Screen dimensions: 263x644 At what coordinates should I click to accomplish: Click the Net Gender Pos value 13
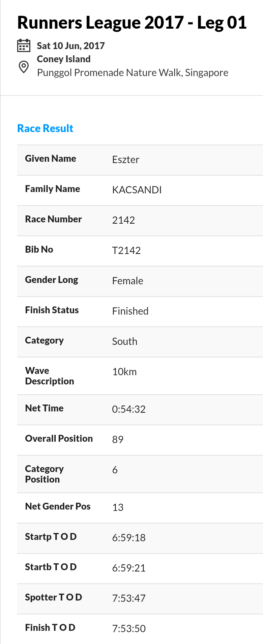tap(118, 508)
